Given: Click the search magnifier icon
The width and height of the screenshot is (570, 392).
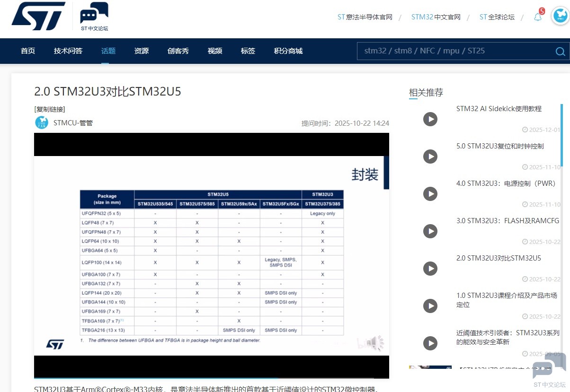Looking at the screenshot, I should 560,52.
